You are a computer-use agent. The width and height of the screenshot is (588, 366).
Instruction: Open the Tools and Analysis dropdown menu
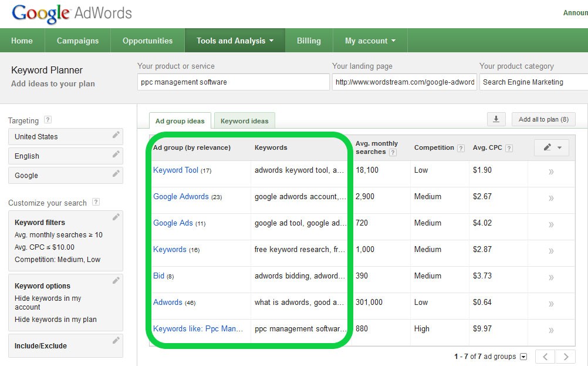[x=235, y=41]
